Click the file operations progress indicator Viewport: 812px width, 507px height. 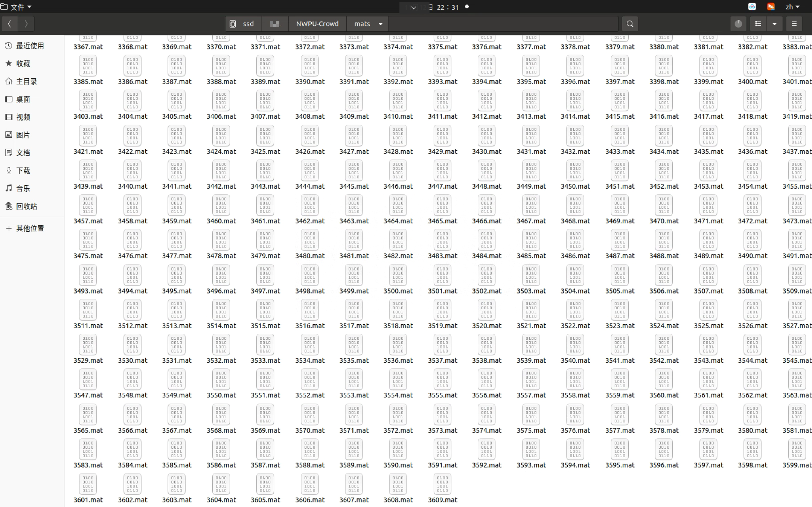tap(738, 24)
